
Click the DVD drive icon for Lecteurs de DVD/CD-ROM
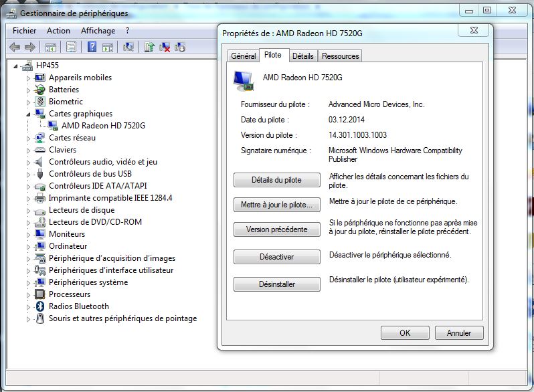40,222
